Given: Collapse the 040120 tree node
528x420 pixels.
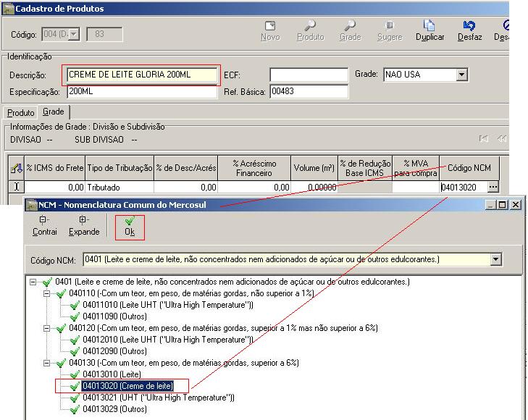Looking at the screenshot, I should click(x=47, y=328).
